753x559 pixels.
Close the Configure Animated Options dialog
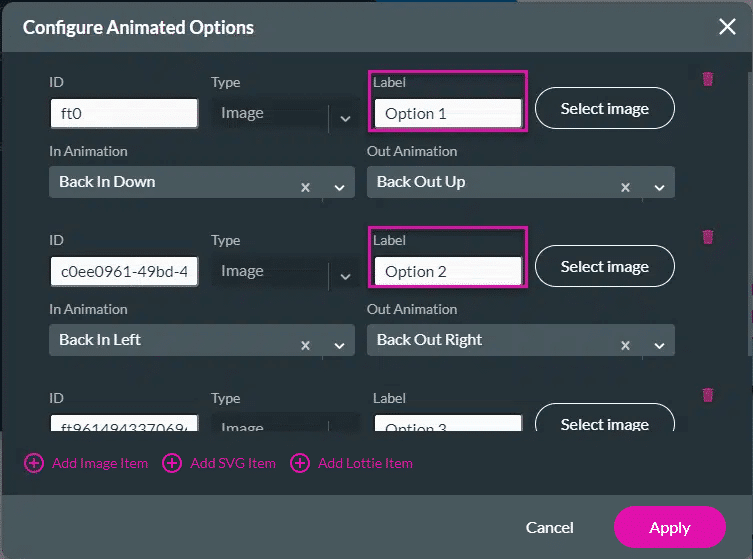point(727,27)
